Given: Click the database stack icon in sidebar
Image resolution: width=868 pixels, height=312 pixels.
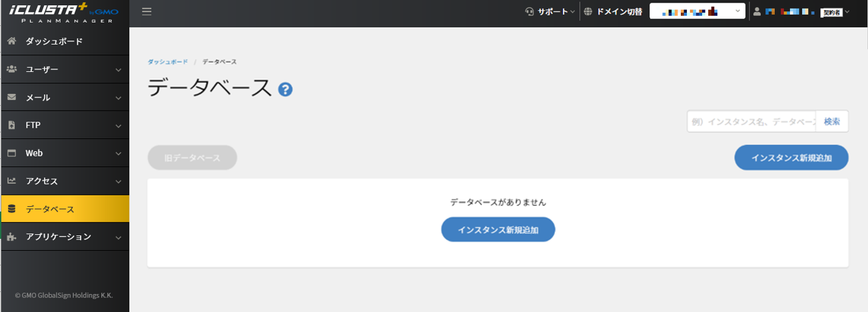Looking at the screenshot, I should [11, 209].
